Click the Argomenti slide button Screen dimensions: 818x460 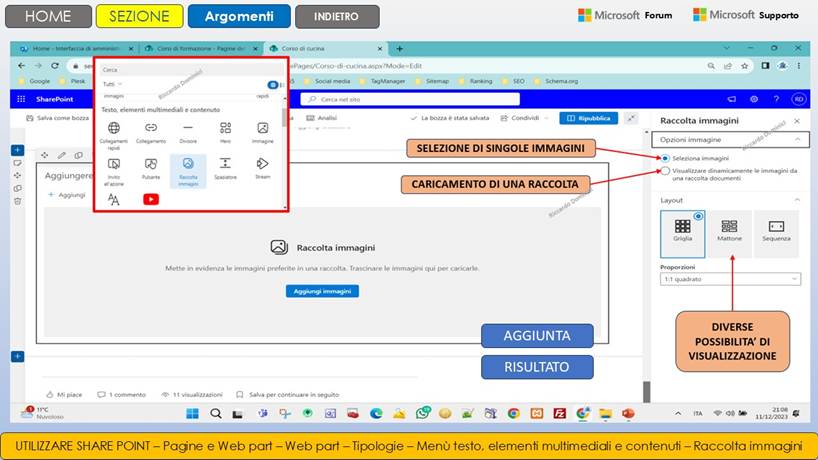[239, 16]
